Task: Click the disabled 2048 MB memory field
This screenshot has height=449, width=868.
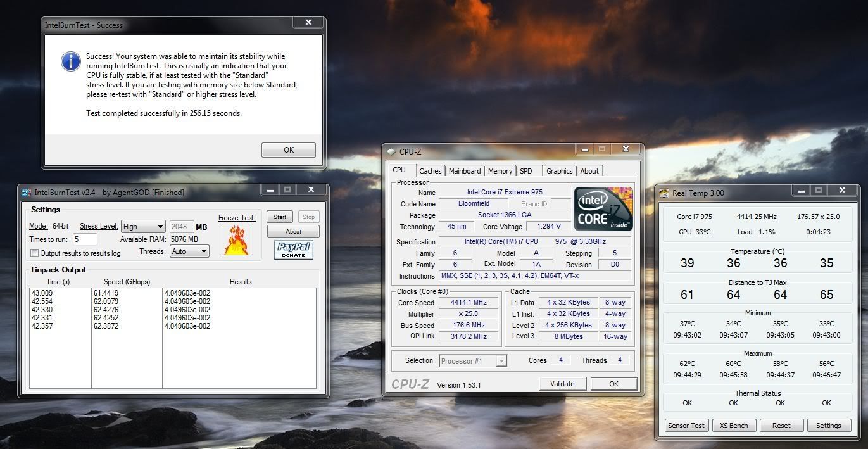Action: pyautogui.click(x=181, y=227)
